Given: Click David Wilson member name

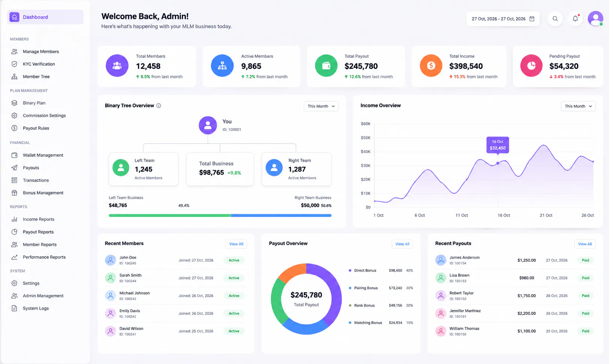Looking at the screenshot, I should pos(131,328).
